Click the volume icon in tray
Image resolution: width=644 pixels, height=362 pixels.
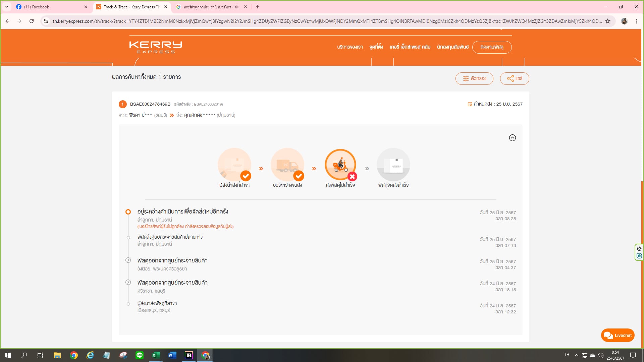601,355
